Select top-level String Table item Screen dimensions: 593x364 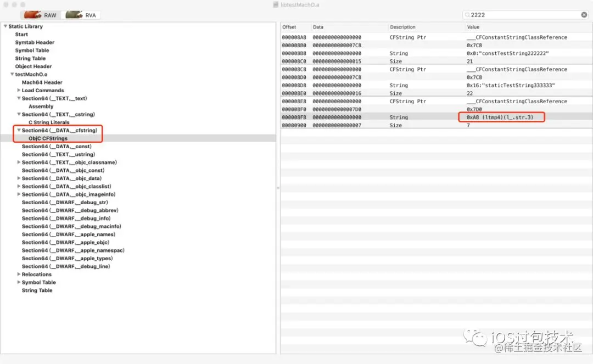click(x=30, y=58)
